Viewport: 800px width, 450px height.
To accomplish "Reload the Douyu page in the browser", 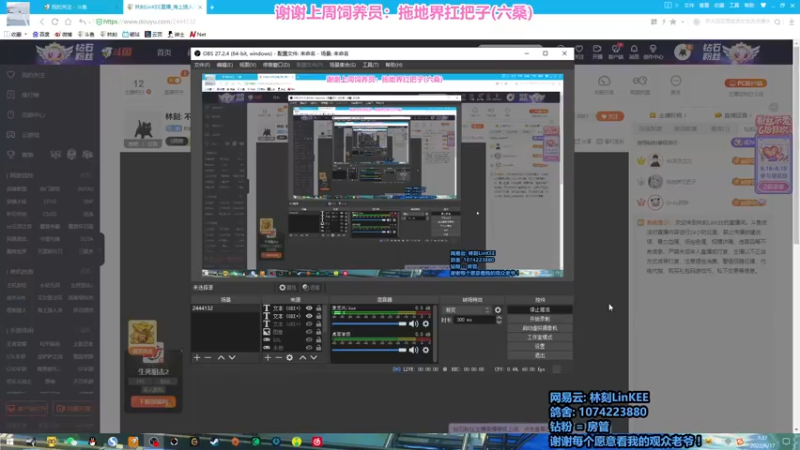I will point(55,22).
